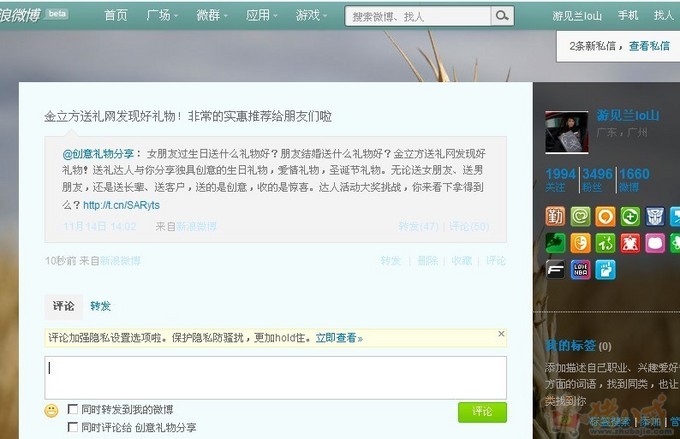Click the LOVE NBA badge icon
This screenshot has height=439, width=680.
[580, 270]
